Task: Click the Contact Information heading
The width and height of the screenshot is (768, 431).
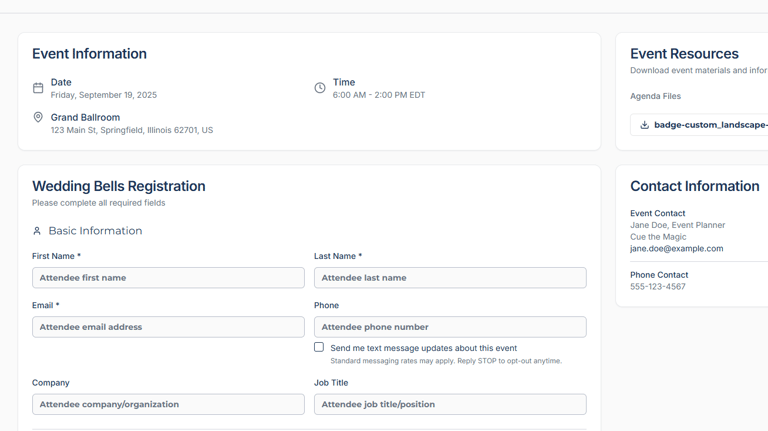Action: (x=694, y=186)
